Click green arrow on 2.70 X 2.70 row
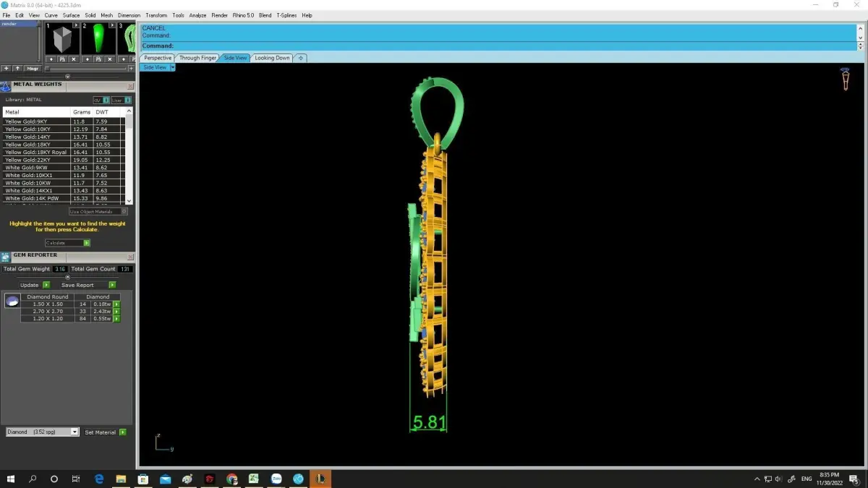 pyautogui.click(x=116, y=312)
